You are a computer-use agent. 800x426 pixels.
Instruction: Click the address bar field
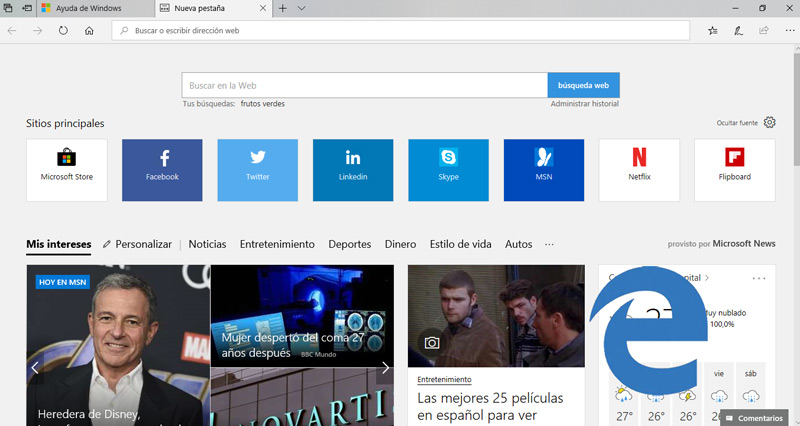pos(401,31)
